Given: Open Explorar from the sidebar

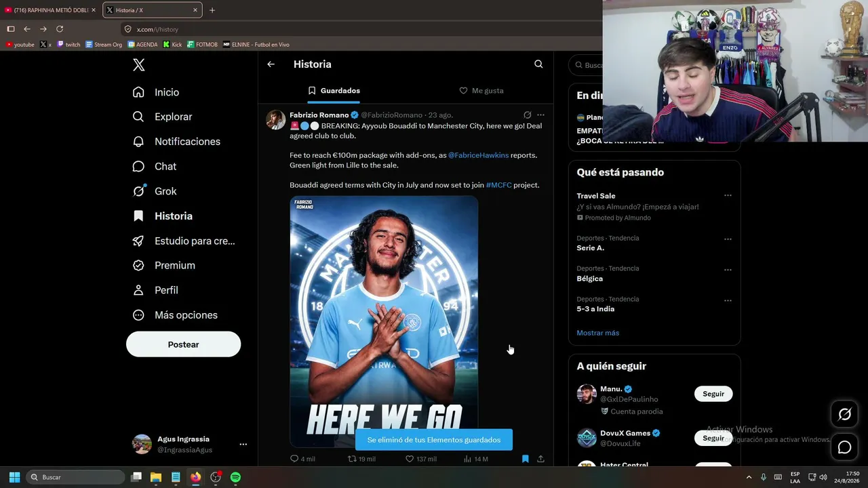Looking at the screenshot, I should [162, 117].
